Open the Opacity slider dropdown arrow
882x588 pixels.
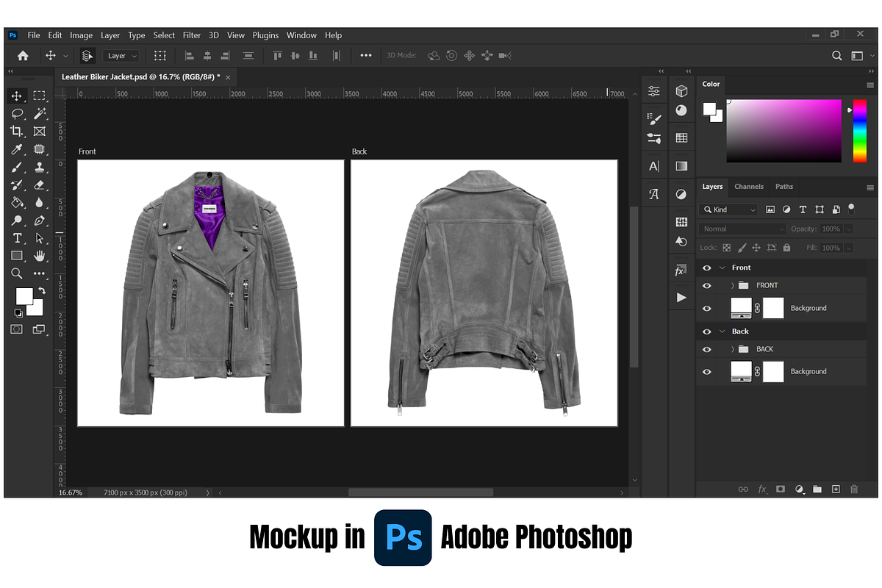849,229
